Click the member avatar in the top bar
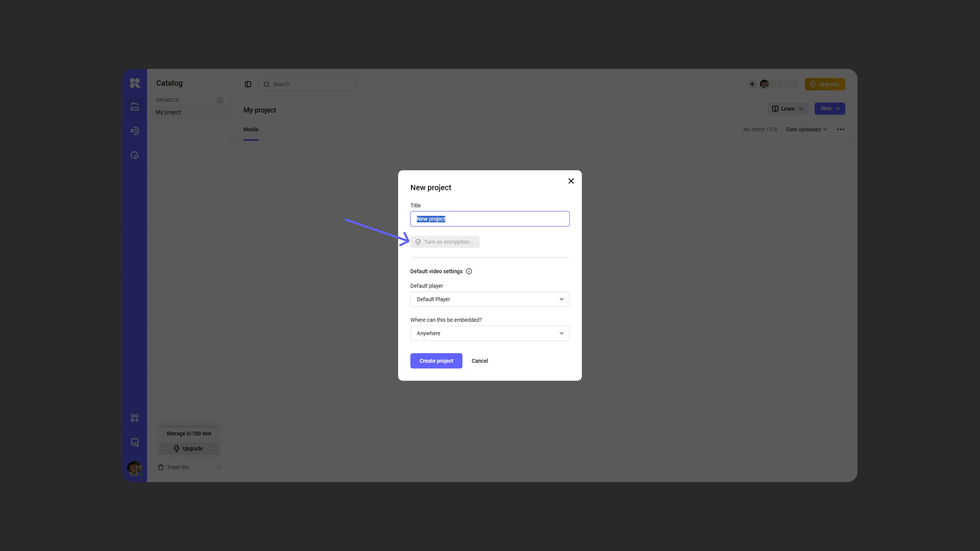 click(764, 84)
